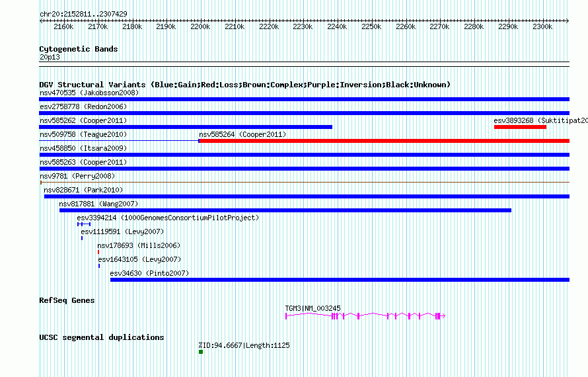Open the nsv178693 (Mills2006) label
588x377 pixels.
[139, 245]
